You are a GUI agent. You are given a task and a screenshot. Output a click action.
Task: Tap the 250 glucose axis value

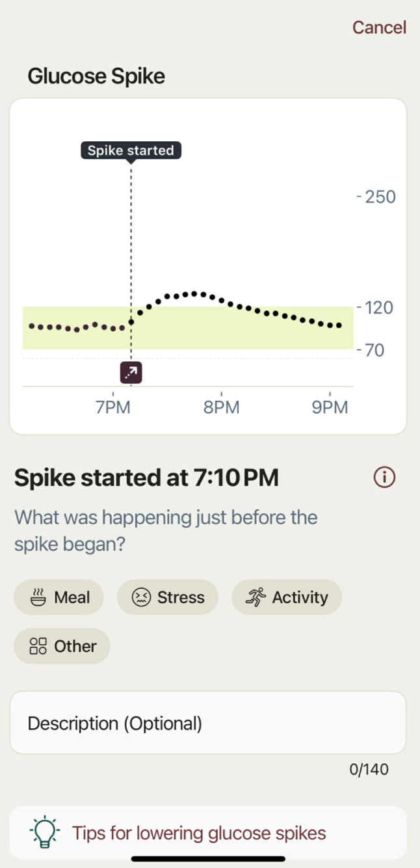coord(380,197)
